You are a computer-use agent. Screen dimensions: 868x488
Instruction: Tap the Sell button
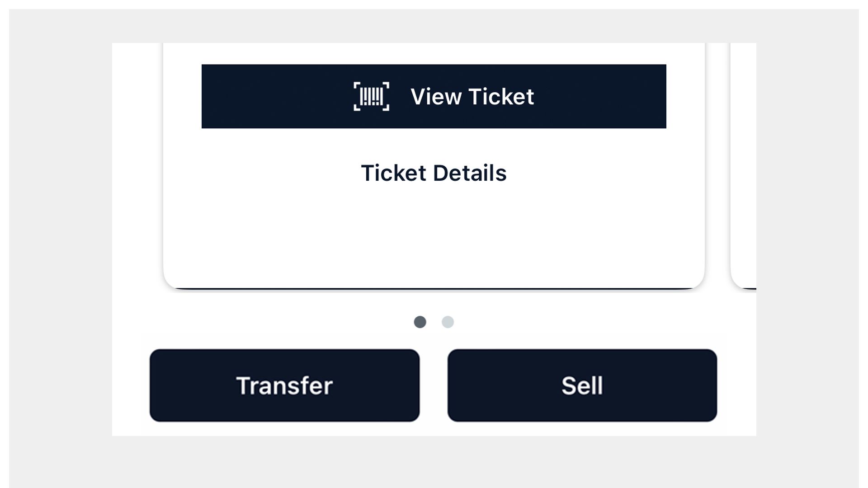582,385
